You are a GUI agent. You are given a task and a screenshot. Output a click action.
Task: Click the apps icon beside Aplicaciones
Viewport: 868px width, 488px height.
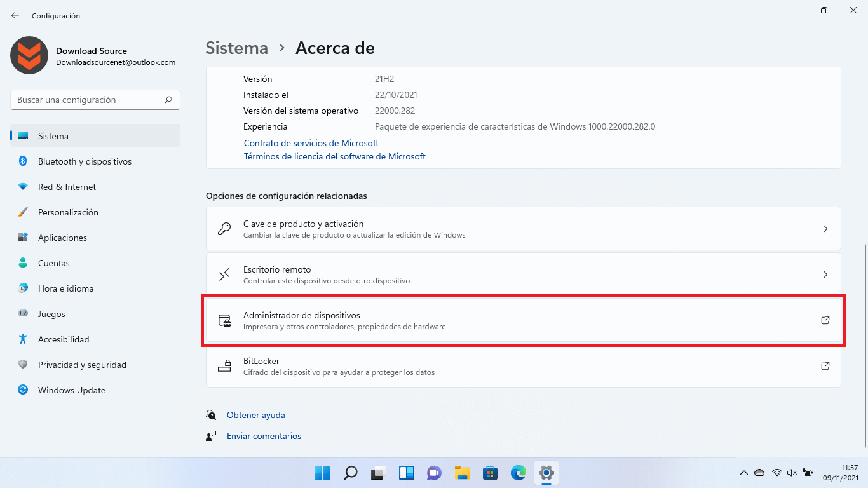click(23, 238)
